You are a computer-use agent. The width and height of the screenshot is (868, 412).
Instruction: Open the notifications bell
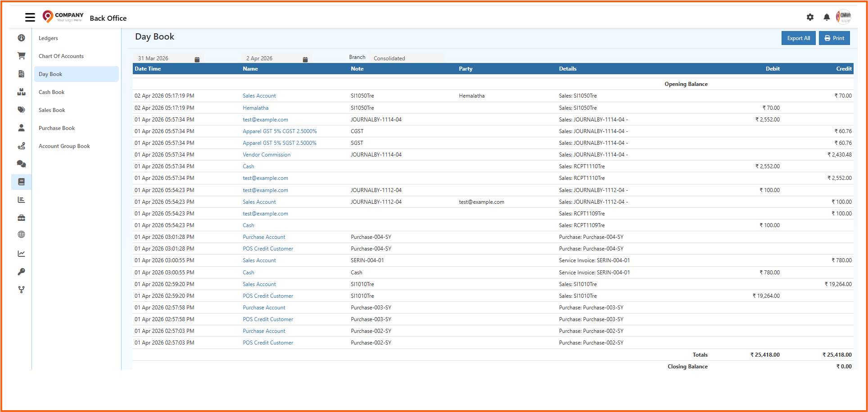827,17
